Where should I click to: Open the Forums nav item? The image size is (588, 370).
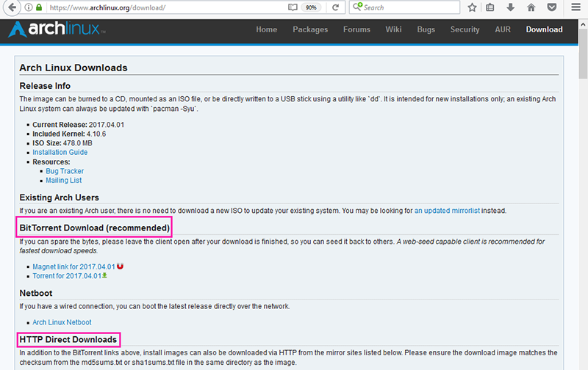coord(356,29)
